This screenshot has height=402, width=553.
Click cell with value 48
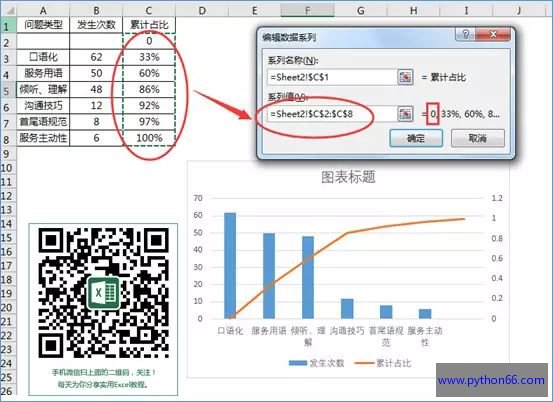[x=96, y=90]
